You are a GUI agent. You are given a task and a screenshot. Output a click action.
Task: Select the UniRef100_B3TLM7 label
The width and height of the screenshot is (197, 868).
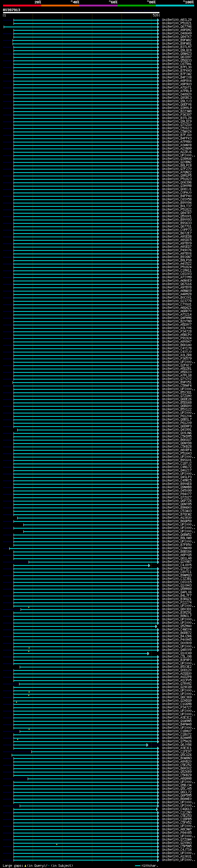coord(177,47)
